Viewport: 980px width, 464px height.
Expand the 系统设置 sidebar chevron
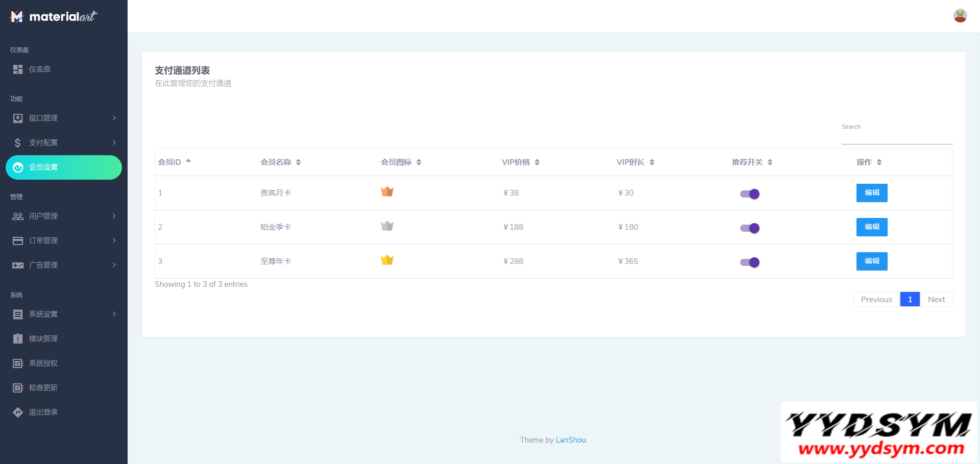(x=114, y=314)
